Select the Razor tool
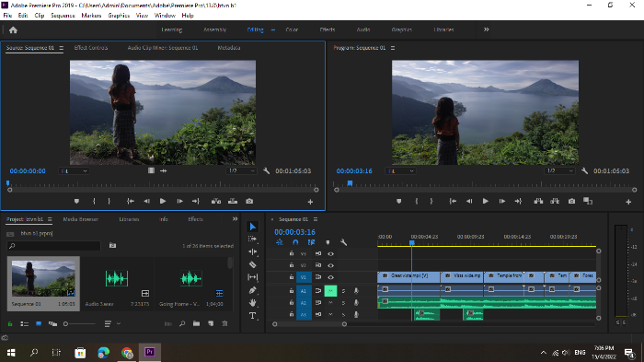This screenshot has width=644, height=362. coord(253,264)
